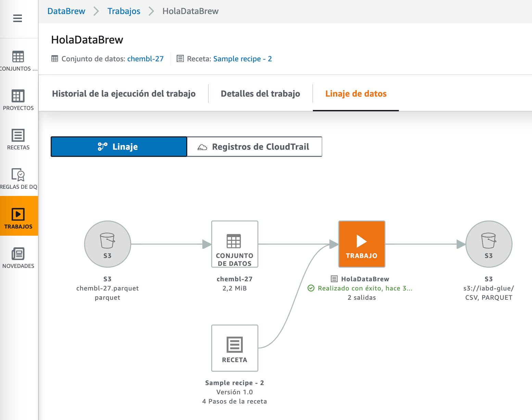The width and height of the screenshot is (532, 420).
Task: Open Detalles del trabajo tab
Action: (261, 94)
